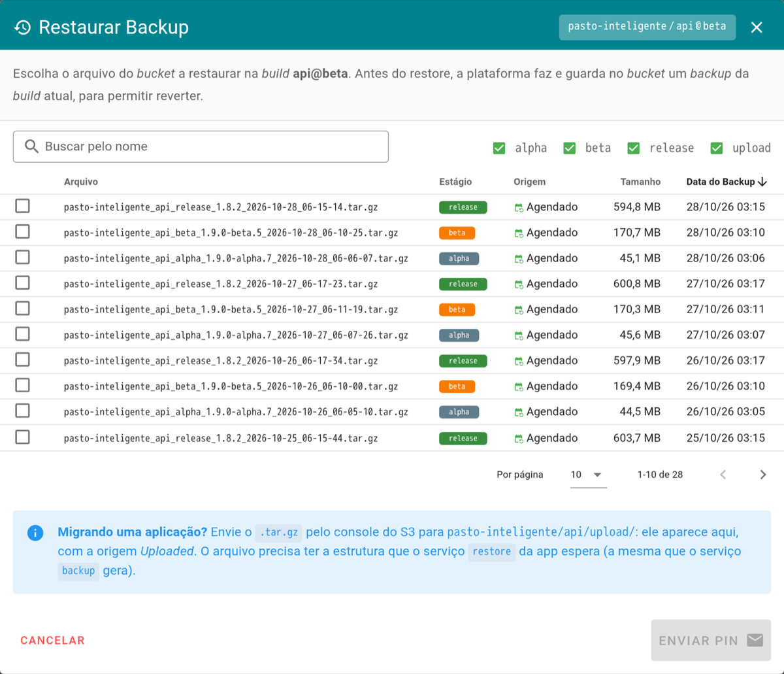
Task: Click the release badge in the 594,8 MB row
Action: (463, 207)
